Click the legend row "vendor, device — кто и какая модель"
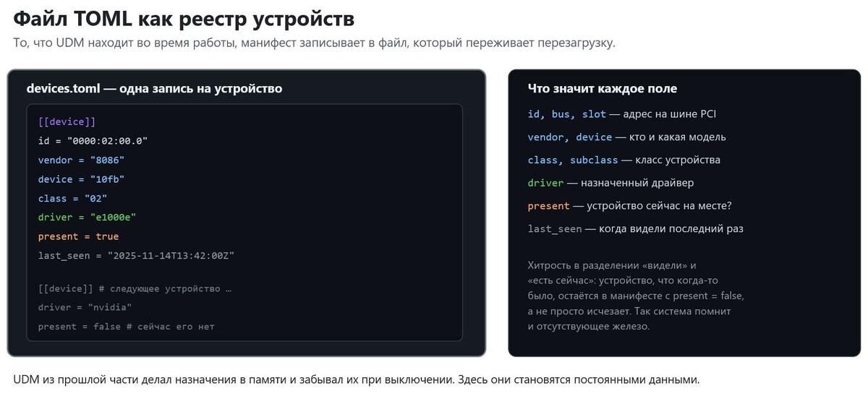868x404 pixels. pos(627,137)
